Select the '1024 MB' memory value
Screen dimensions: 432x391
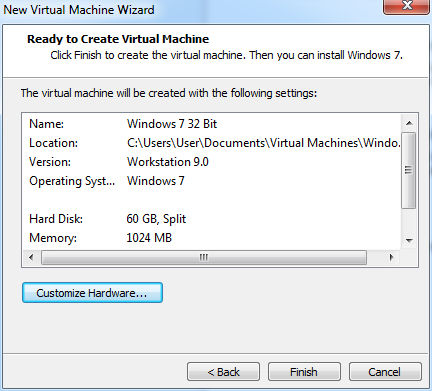[x=149, y=238]
